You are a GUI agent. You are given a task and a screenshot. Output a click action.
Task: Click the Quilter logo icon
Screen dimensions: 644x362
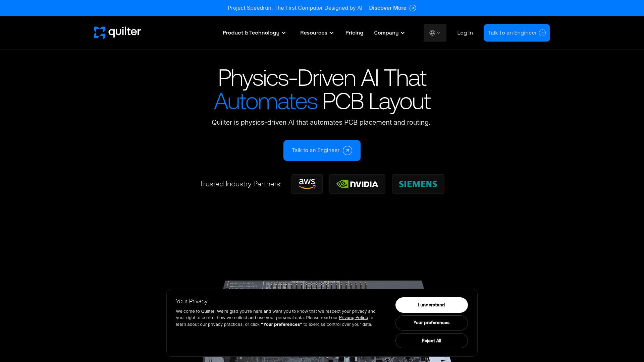[100, 33]
